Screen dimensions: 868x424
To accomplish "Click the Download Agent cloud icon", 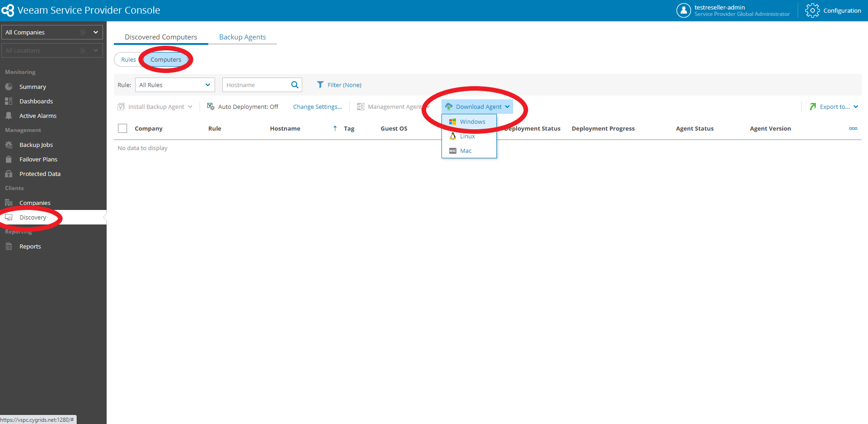I will coord(449,107).
